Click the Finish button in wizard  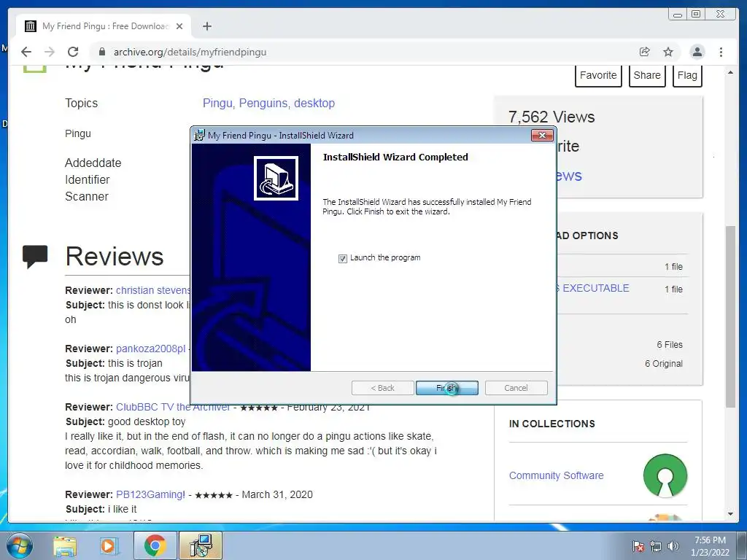click(x=447, y=388)
